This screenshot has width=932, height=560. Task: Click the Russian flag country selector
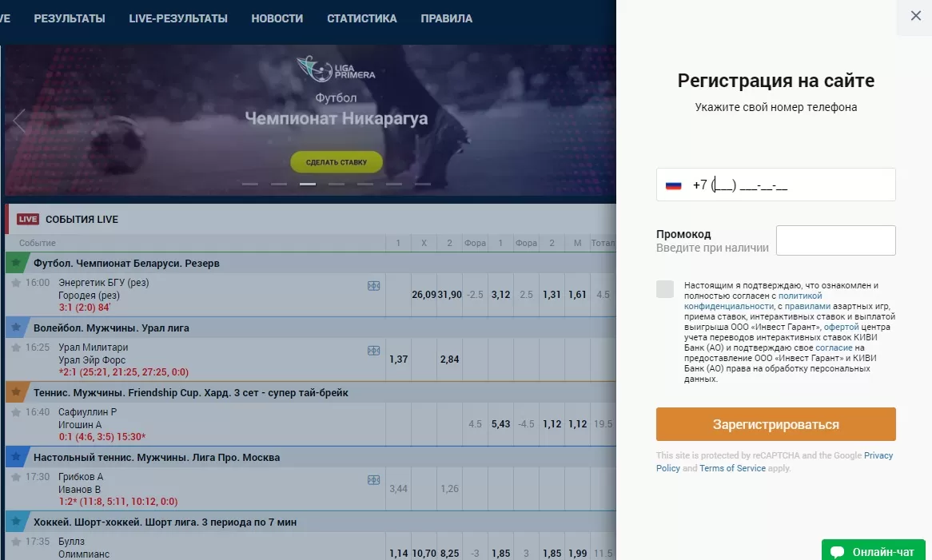tap(674, 185)
